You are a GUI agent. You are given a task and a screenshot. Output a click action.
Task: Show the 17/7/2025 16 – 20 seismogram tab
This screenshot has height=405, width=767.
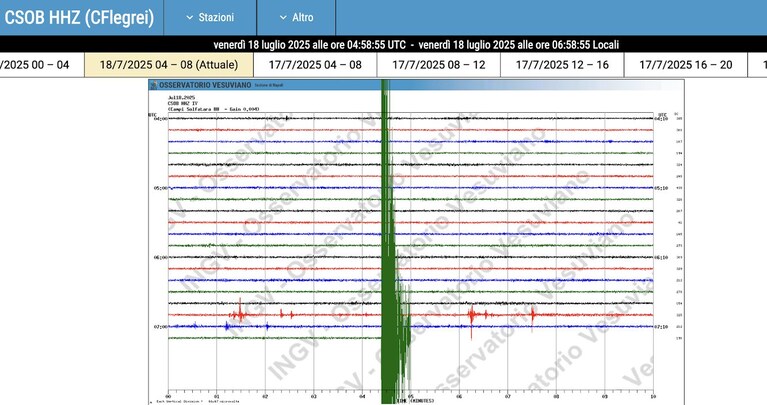pyautogui.click(x=686, y=65)
